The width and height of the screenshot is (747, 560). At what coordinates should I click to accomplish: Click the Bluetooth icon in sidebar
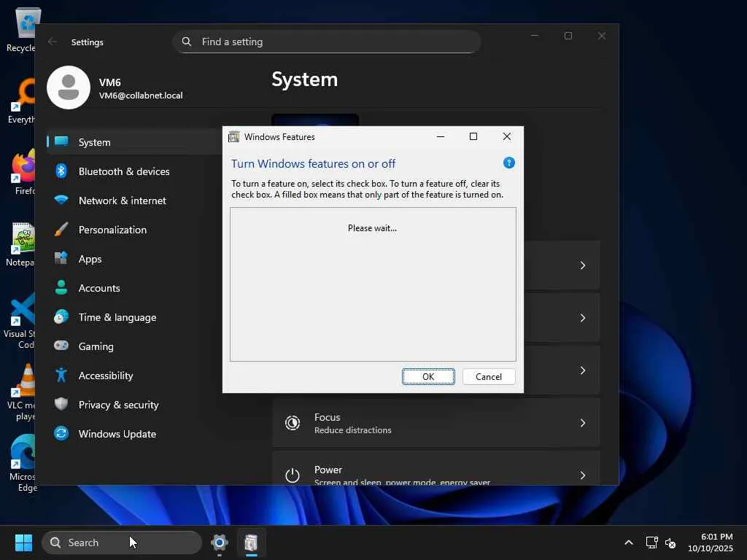click(61, 171)
